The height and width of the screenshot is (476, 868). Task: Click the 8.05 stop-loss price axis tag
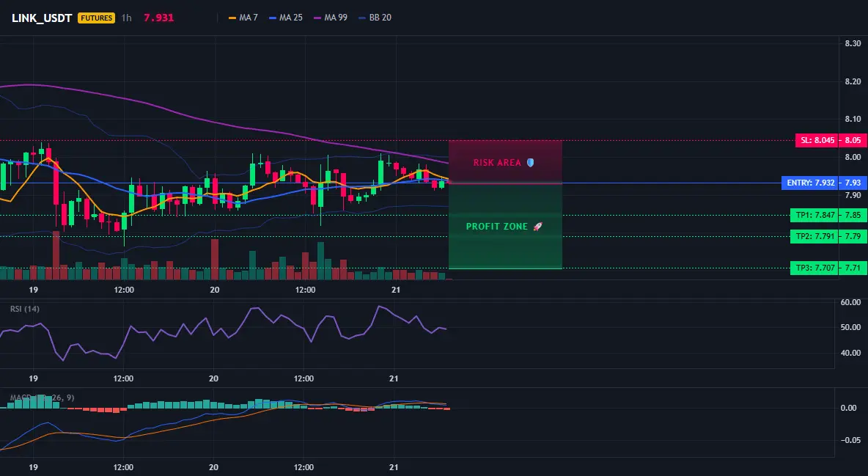pyautogui.click(x=853, y=140)
